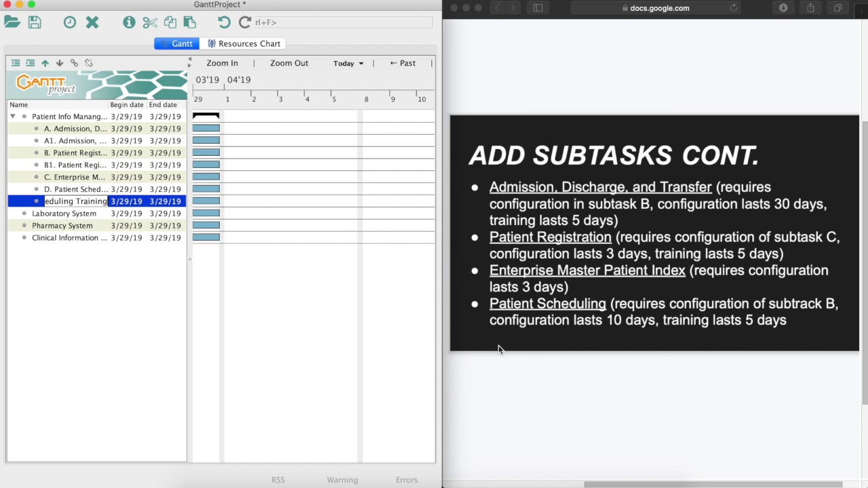Click End date of Laboratory System row
This screenshot has width=868, height=488.
[x=165, y=213]
